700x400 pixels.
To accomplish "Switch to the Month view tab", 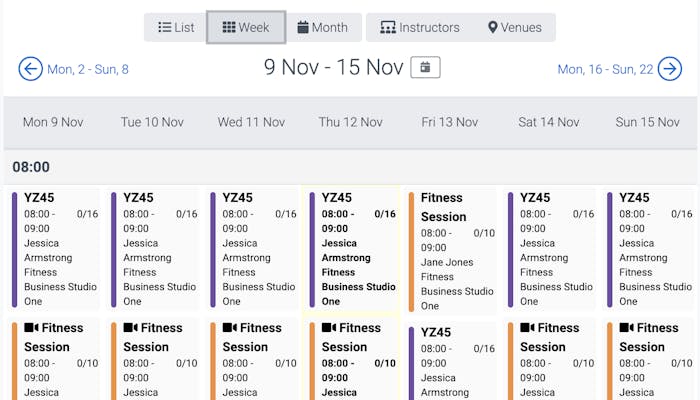I will [322, 28].
